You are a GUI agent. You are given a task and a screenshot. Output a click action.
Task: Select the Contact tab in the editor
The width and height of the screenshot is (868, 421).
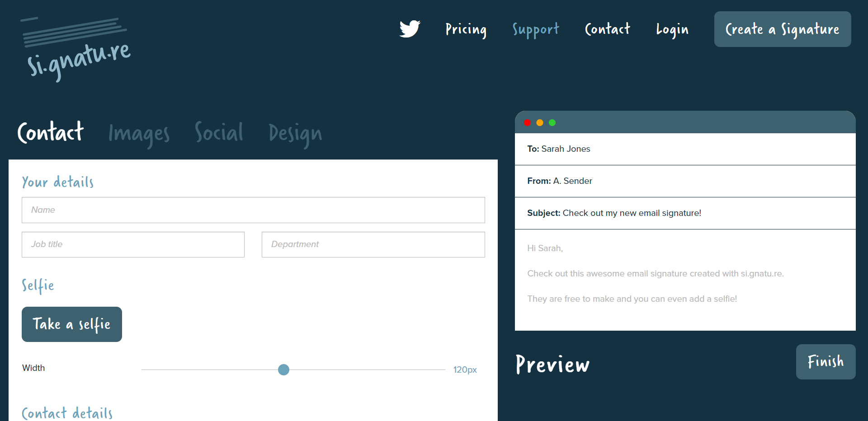click(51, 132)
